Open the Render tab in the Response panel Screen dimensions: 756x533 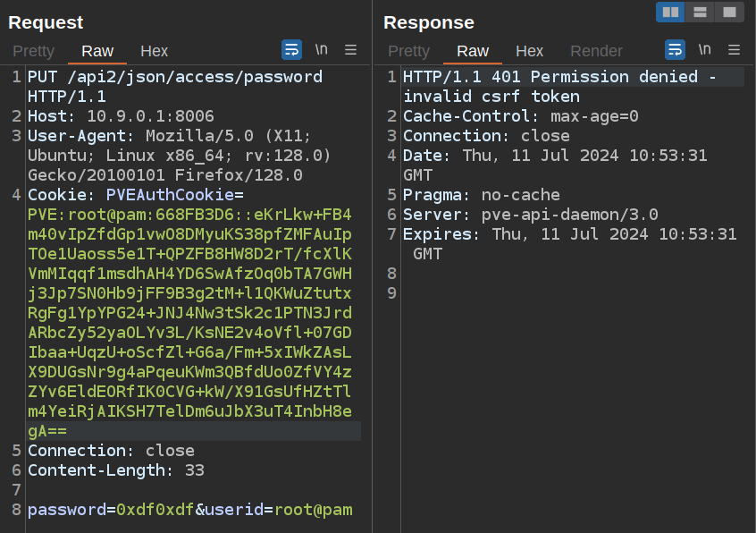(x=596, y=51)
